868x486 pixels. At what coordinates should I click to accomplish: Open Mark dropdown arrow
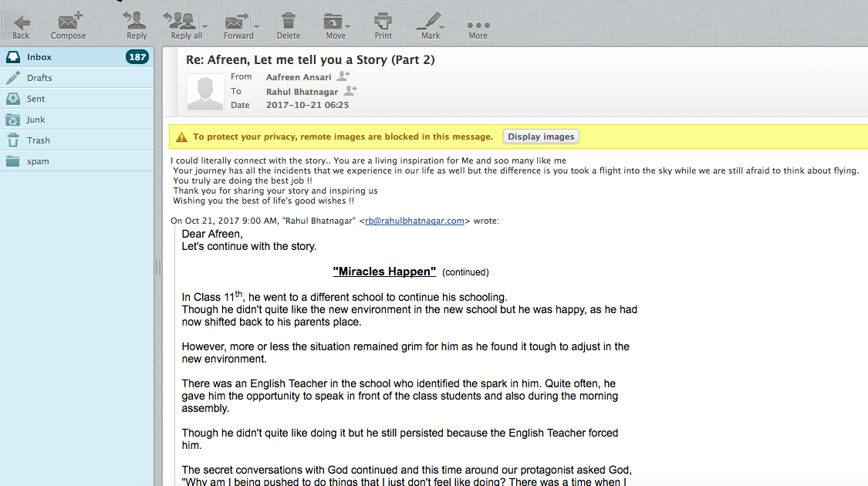pos(442,26)
